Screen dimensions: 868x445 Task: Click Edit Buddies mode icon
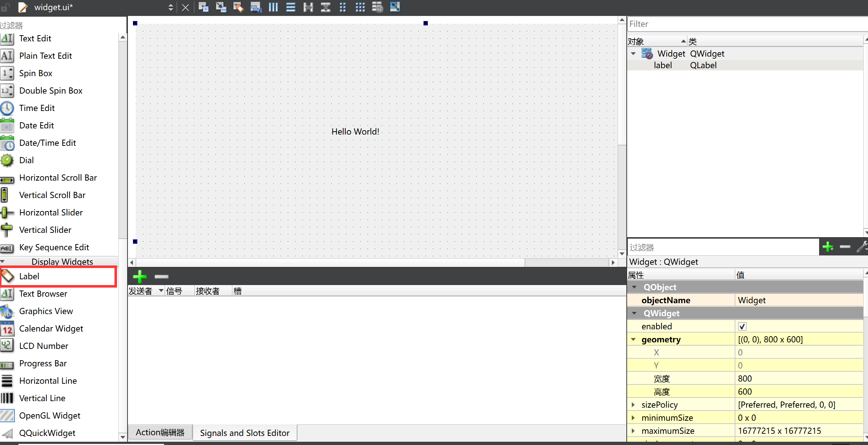tap(238, 7)
